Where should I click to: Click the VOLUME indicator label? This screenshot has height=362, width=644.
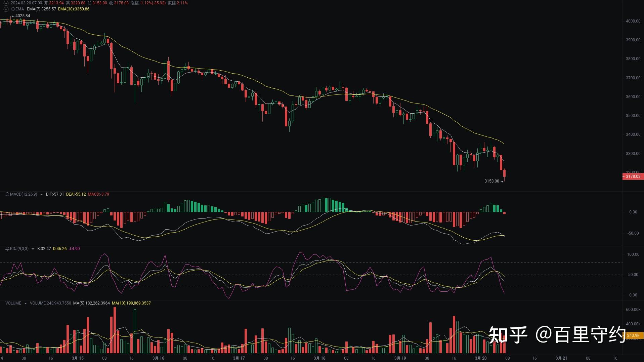[x=13, y=303]
